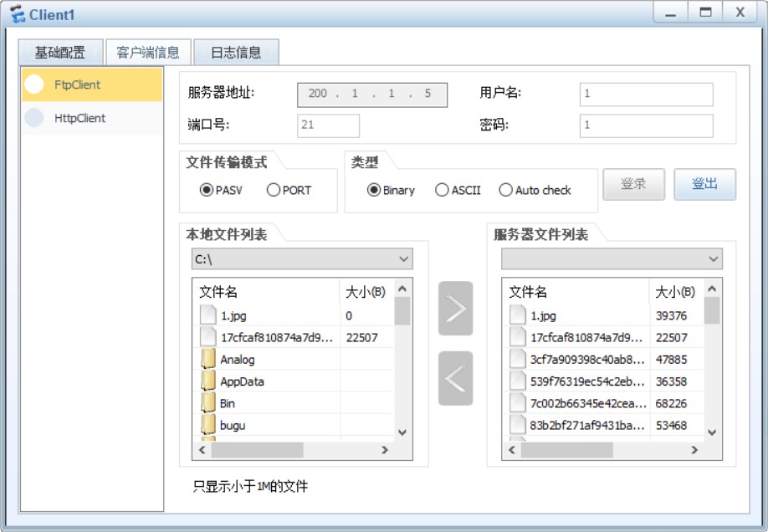The image size is (768, 532).
Task: Click local 1.jpg file icon
Action: [x=207, y=315]
